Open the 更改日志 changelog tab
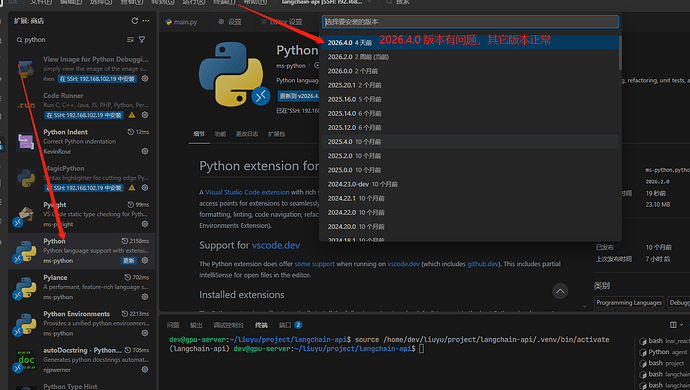This screenshot has width=690, height=390. 247,134
